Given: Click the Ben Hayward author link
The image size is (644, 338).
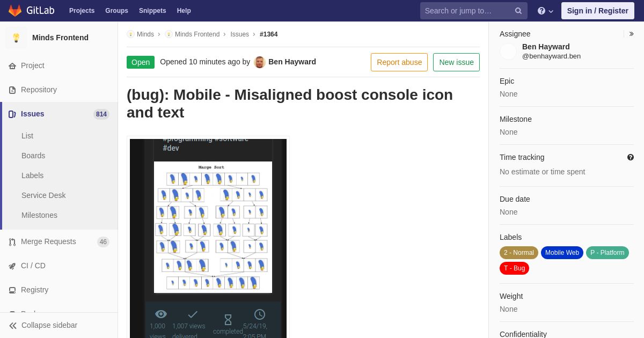Looking at the screenshot, I should 292,62.
